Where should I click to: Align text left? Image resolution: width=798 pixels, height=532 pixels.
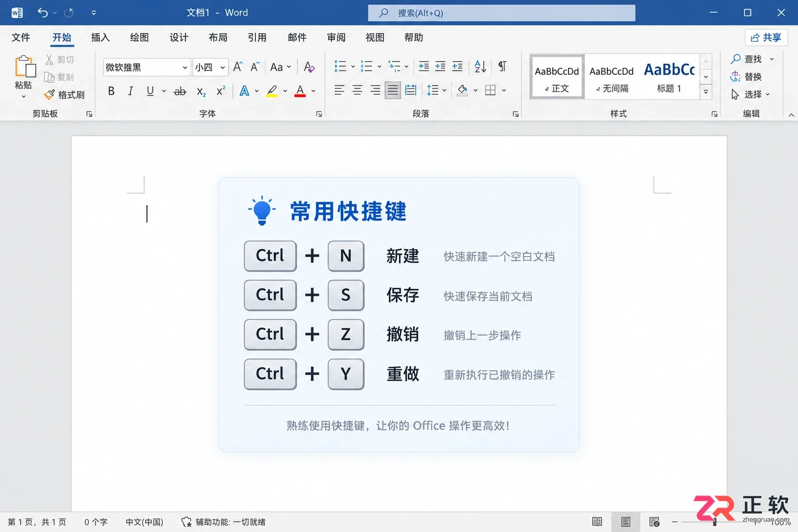(339, 90)
